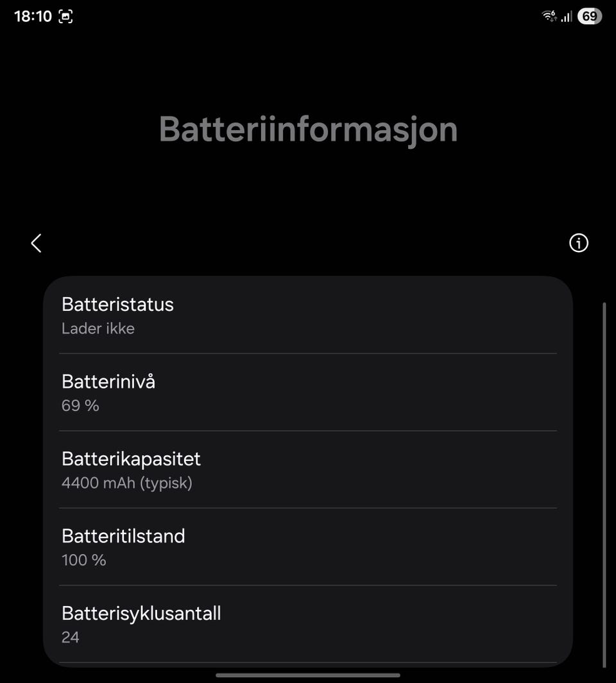Tap the Batteriinformasjon page title
The width and height of the screenshot is (616, 683).
[x=308, y=129]
